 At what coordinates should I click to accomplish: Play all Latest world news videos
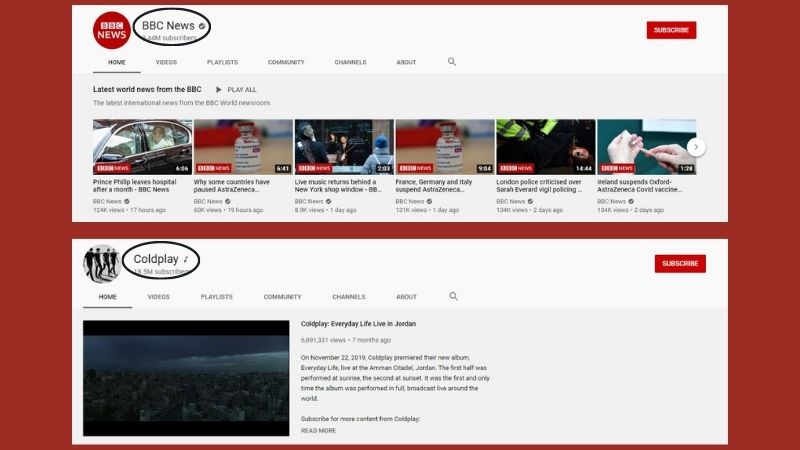(236, 89)
